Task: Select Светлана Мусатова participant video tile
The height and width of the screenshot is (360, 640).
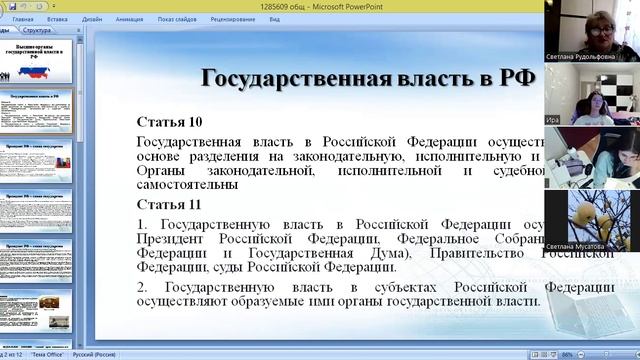Action: pos(592,220)
